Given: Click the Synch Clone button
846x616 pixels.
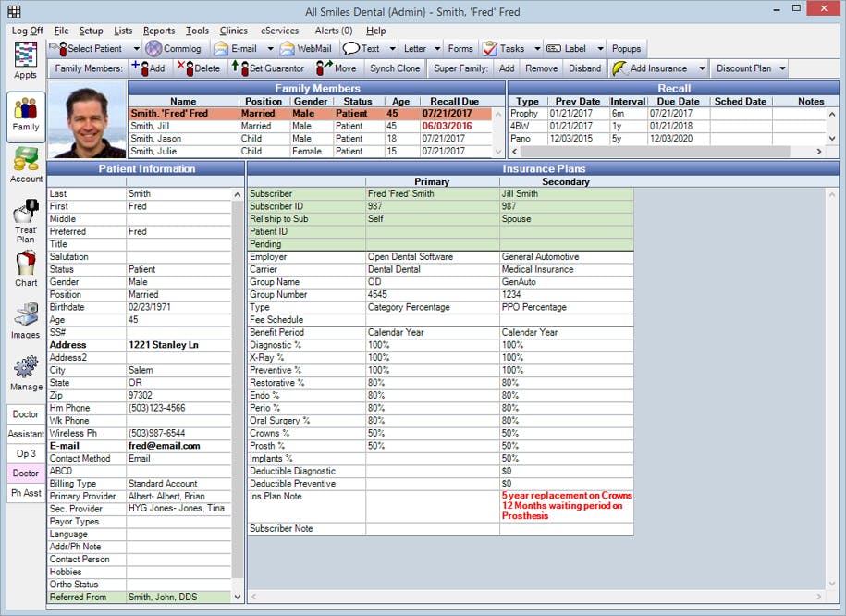Looking at the screenshot, I should [395, 68].
